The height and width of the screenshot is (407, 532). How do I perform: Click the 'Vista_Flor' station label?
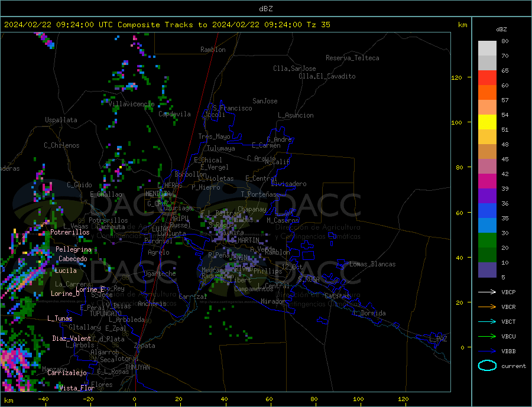pyautogui.click(x=77, y=388)
